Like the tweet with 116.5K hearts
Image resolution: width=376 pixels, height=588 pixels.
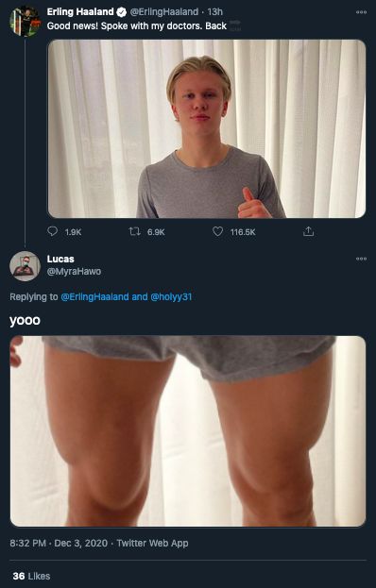point(218,232)
